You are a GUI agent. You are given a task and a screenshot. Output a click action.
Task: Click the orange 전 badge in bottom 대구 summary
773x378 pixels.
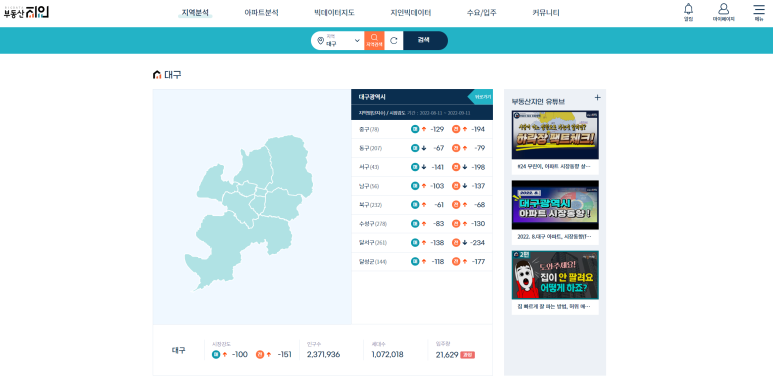tap(260, 354)
